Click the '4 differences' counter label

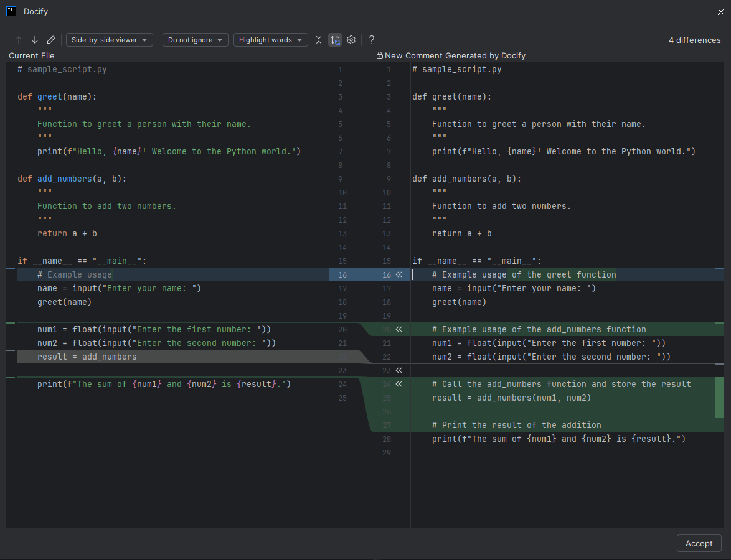point(694,40)
